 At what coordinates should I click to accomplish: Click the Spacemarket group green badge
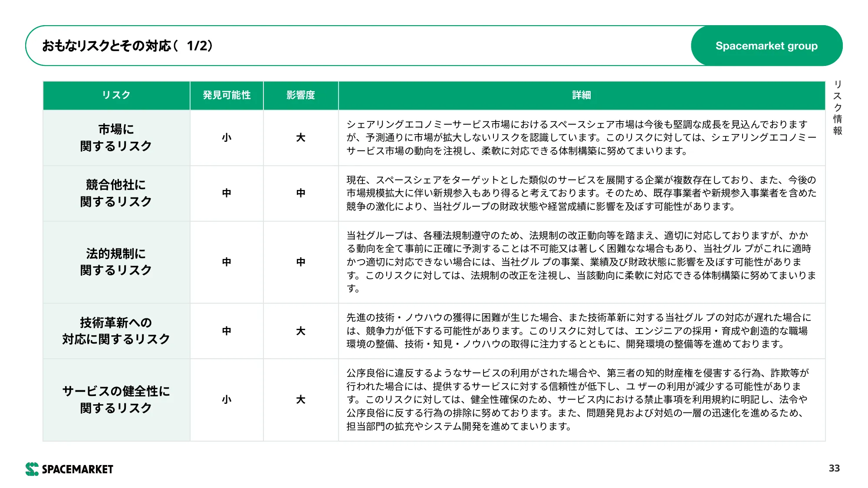pos(766,46)
